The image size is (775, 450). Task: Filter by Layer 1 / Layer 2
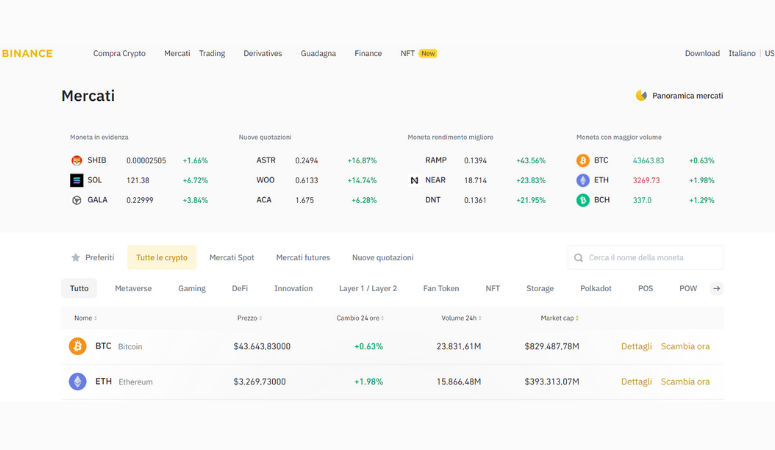pos(368,288)
